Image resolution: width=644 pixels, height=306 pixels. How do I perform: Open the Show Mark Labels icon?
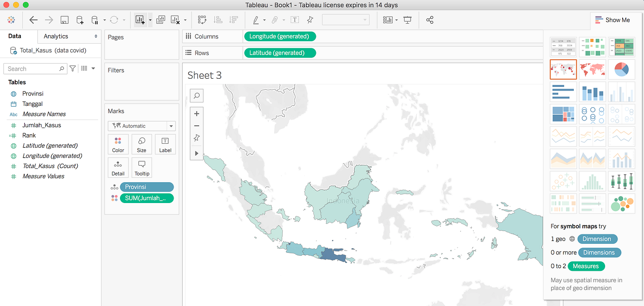pos(294,19)
